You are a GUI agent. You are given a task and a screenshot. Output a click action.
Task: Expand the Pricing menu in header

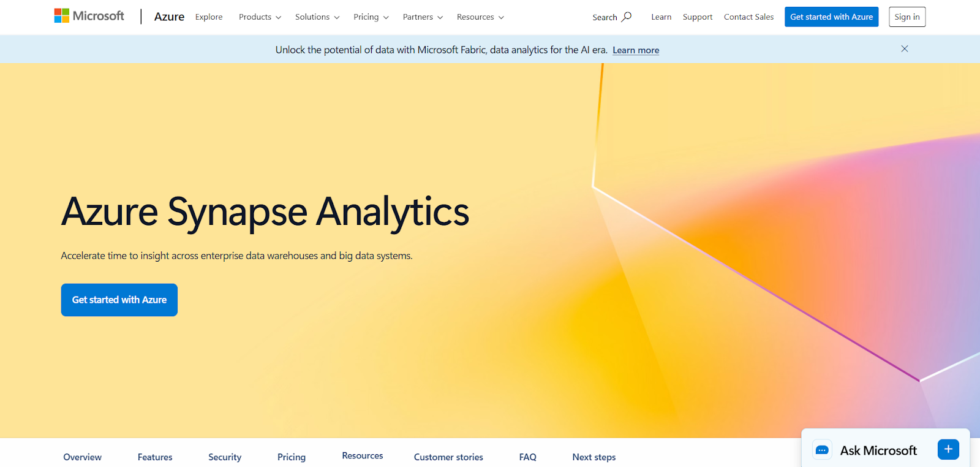pos(371,17)
